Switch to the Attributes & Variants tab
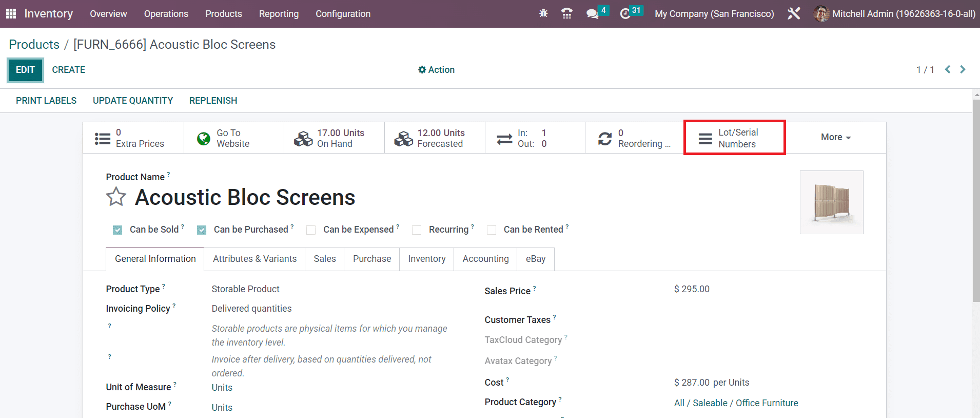The height and width of the screenshot is (418, 980). point(254,259)
